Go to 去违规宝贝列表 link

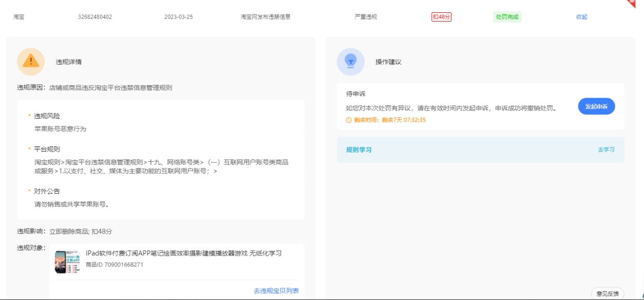point(276,291)
